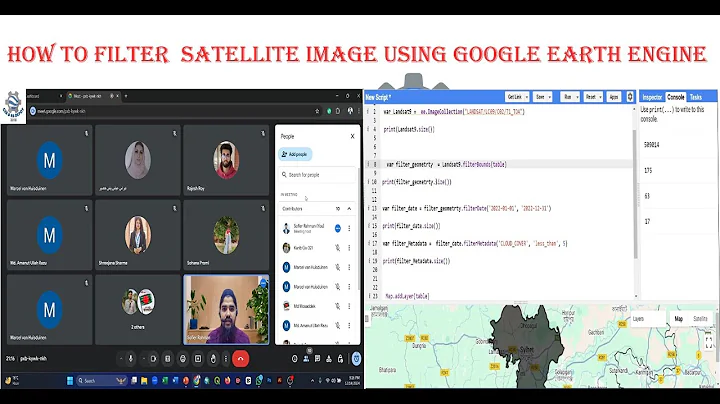Close the People panel

tap(352, 136)
